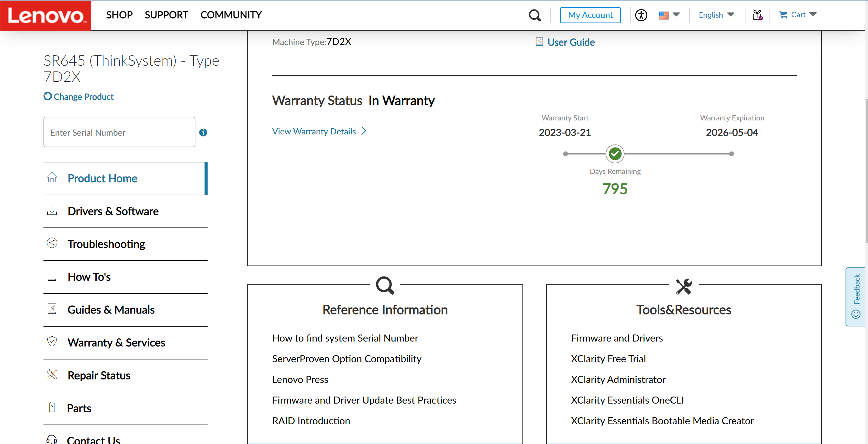Click the Warranty & Services shield icon
This screenshot has width=868, height=444.
click(52, 342)
